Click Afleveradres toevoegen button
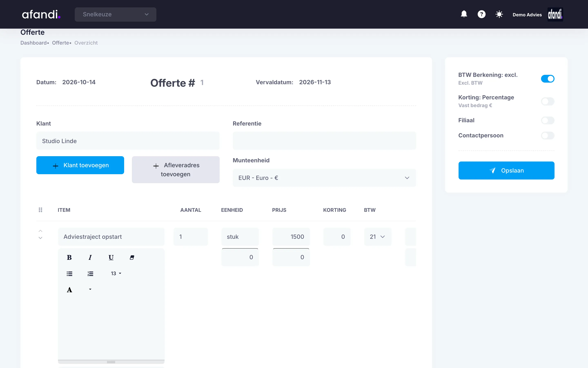This screenshot has width=588, height=368. [175, 170]
